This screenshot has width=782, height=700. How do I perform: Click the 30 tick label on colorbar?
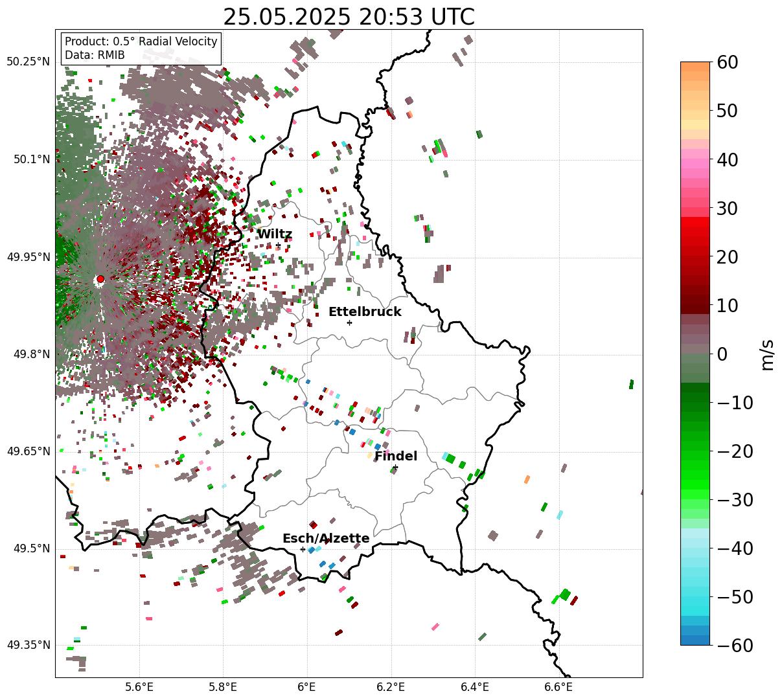coord(728,209)
